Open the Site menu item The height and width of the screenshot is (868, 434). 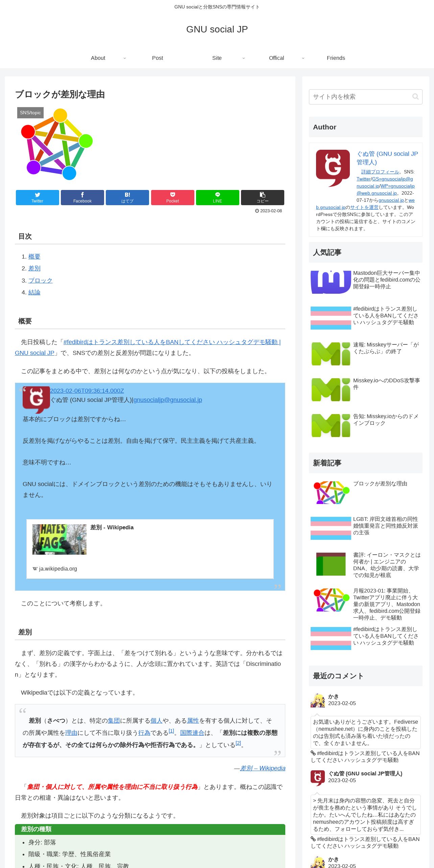tap(217, 58)
